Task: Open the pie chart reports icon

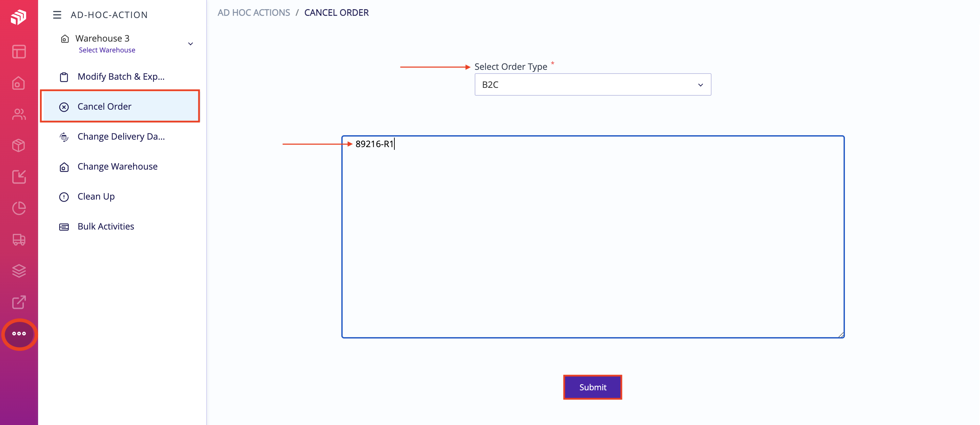Action: 19,208
